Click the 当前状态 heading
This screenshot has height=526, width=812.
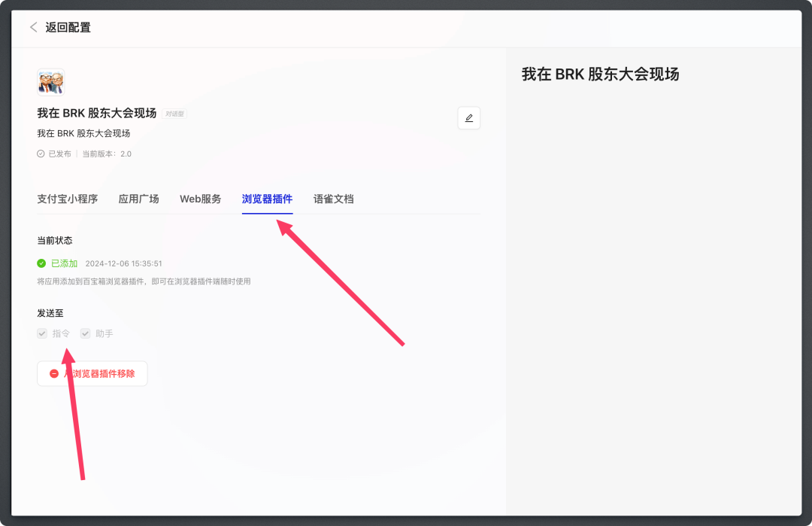[x=55, y=241]
